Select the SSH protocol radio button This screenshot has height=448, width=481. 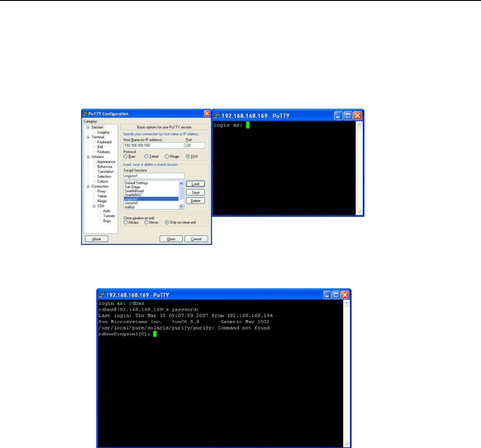click(188, 157)
